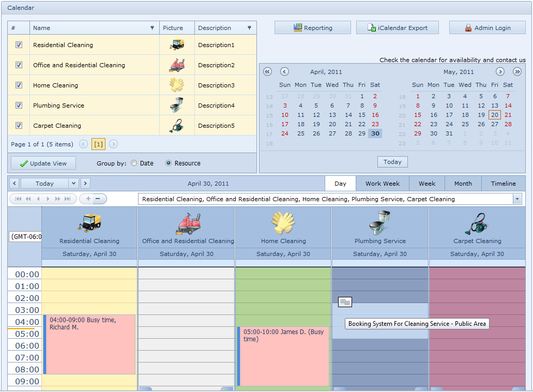Go to last resource in navigator

pyautogui.click(x=68, y=199)
